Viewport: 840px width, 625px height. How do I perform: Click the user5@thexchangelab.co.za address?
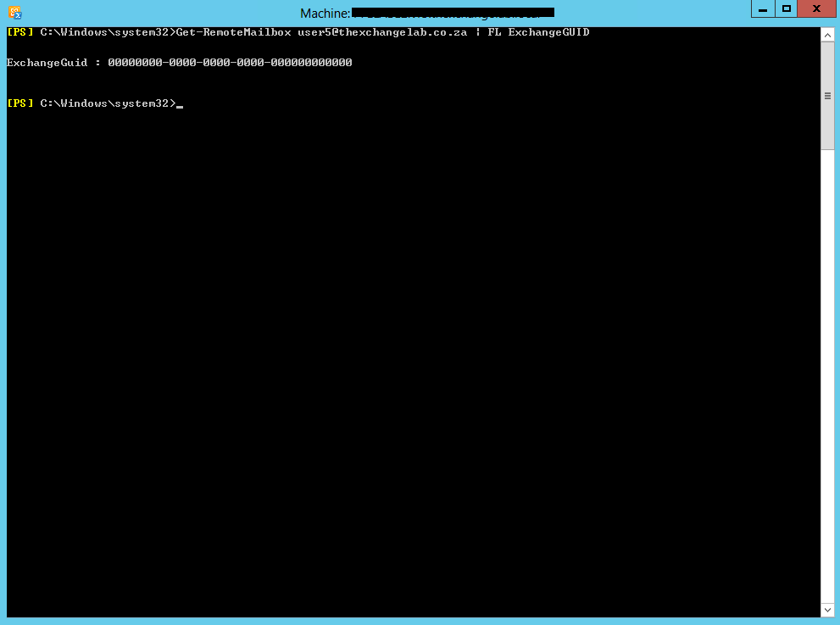coord(382,32)
